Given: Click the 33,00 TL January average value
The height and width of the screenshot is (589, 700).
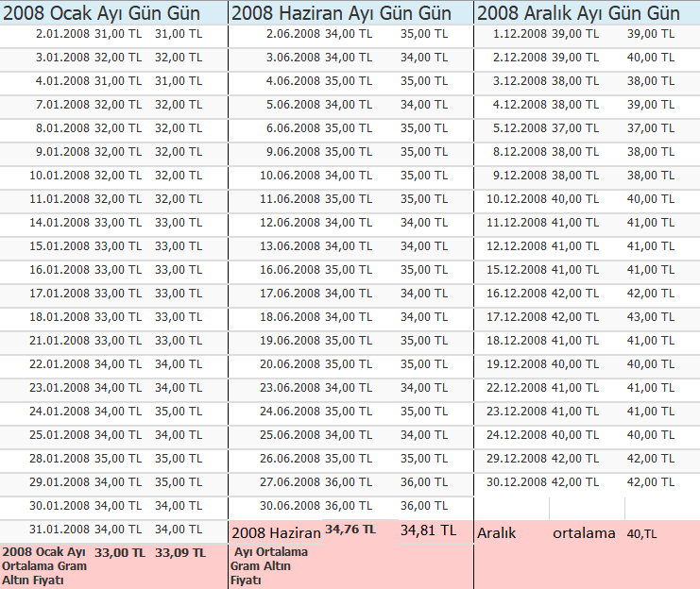Looking at the screenshot, I should pos(120,553).
